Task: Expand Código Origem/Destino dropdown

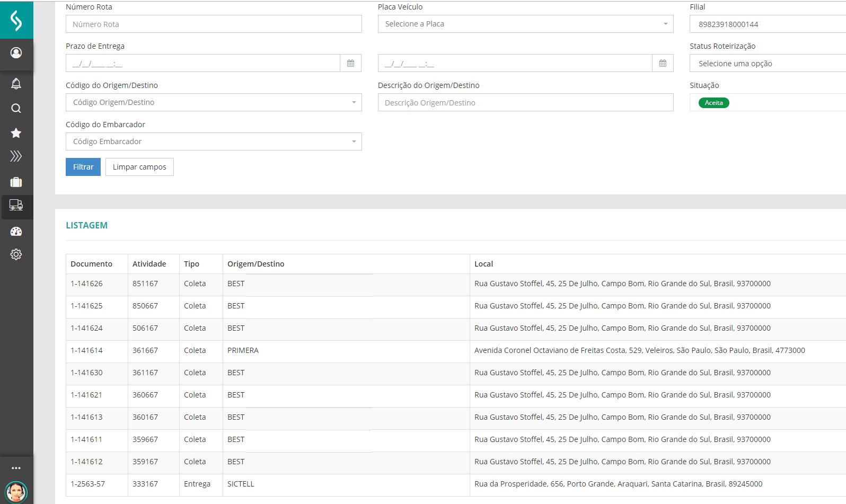Action: click(x=214, y=103)
